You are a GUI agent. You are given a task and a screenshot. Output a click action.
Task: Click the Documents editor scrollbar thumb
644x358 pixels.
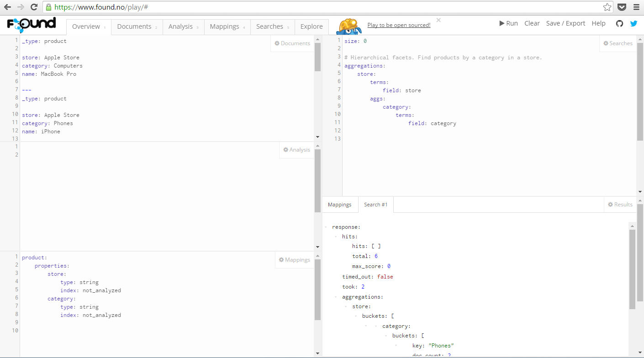click(x=317, y=54)
